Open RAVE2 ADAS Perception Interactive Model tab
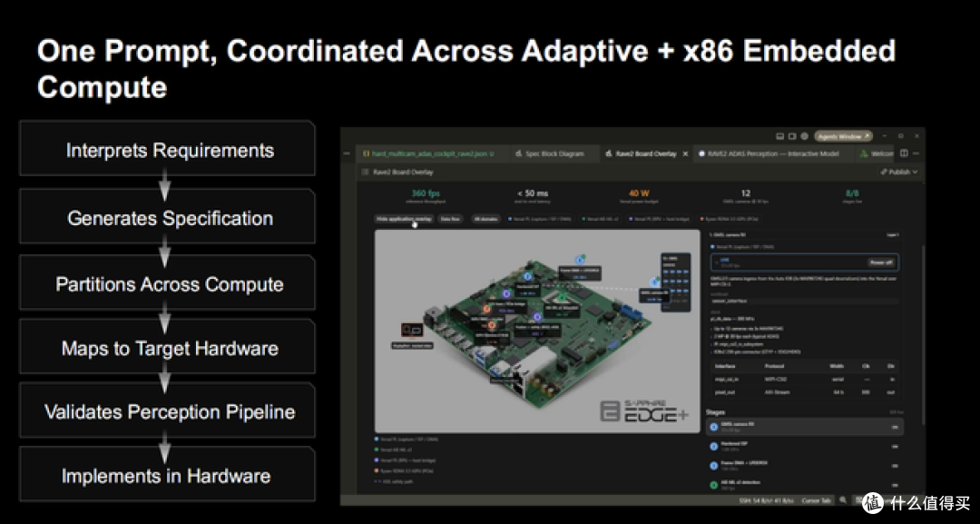Screen dimensions: 980x524 [772, 153]
